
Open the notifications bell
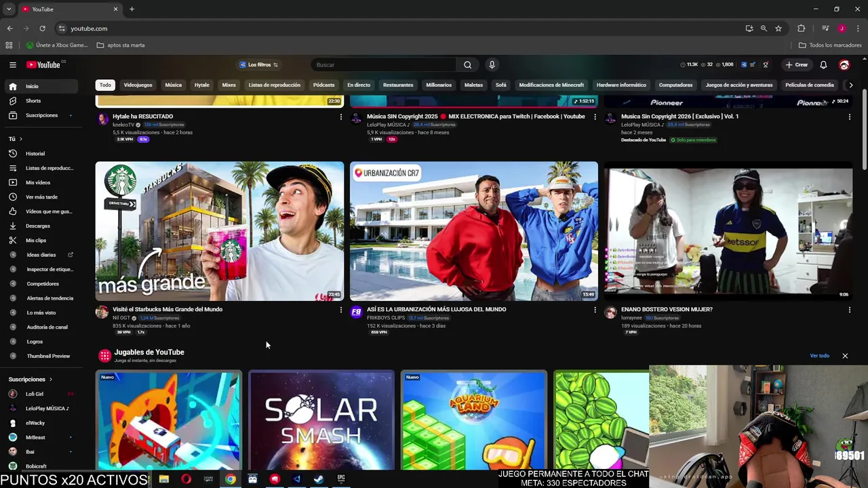point(823,65)
